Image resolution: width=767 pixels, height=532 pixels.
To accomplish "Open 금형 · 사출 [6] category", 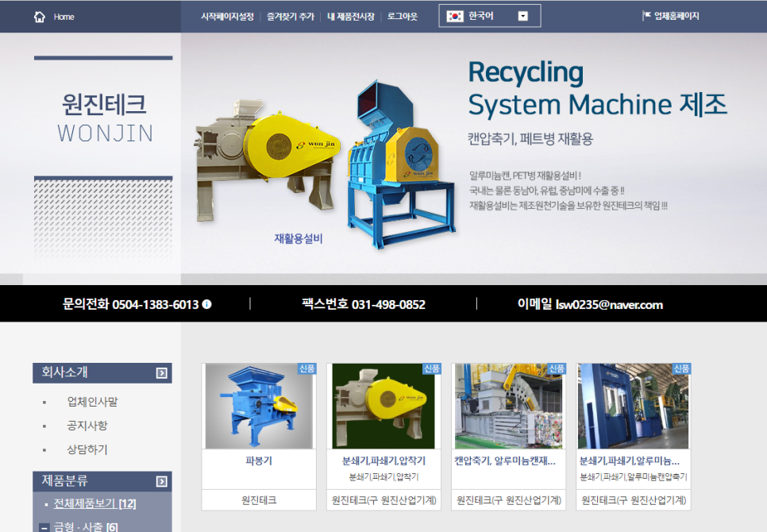I will tap(86, 526).
